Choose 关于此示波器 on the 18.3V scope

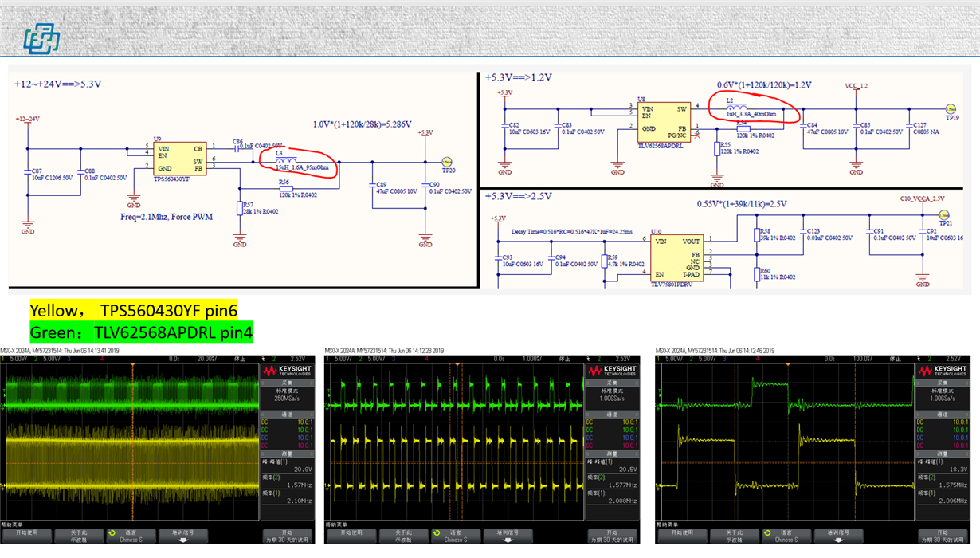pyautogui.click(x=733, y=536)
